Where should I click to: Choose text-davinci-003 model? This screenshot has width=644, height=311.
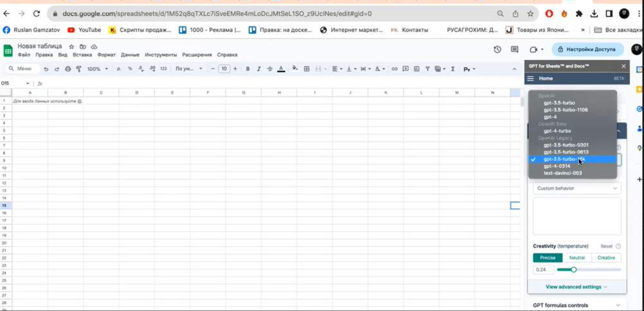tap(573, 173)
